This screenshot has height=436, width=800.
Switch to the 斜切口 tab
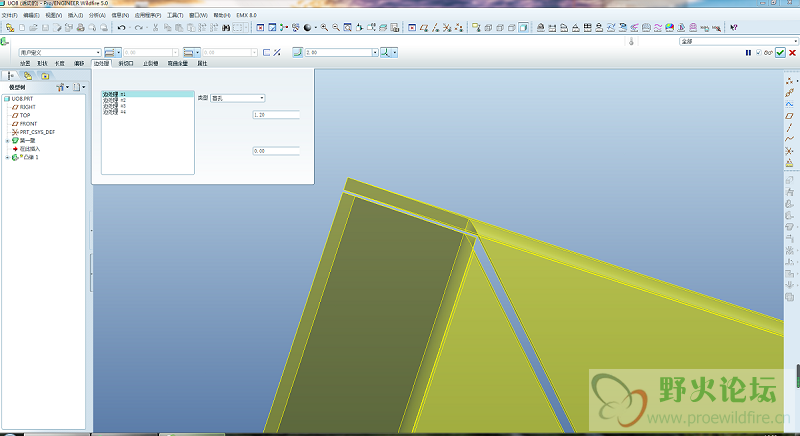[126, 63]
